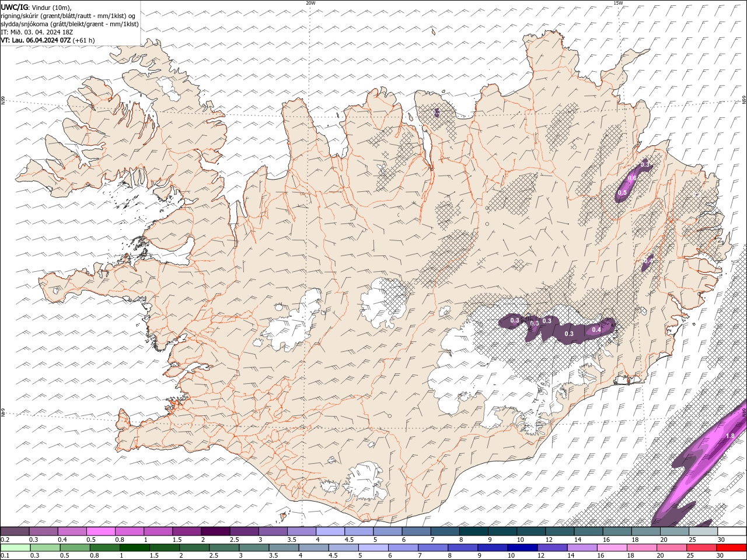
Task: Click the '15W' longitude label
Action: (617, 3)
